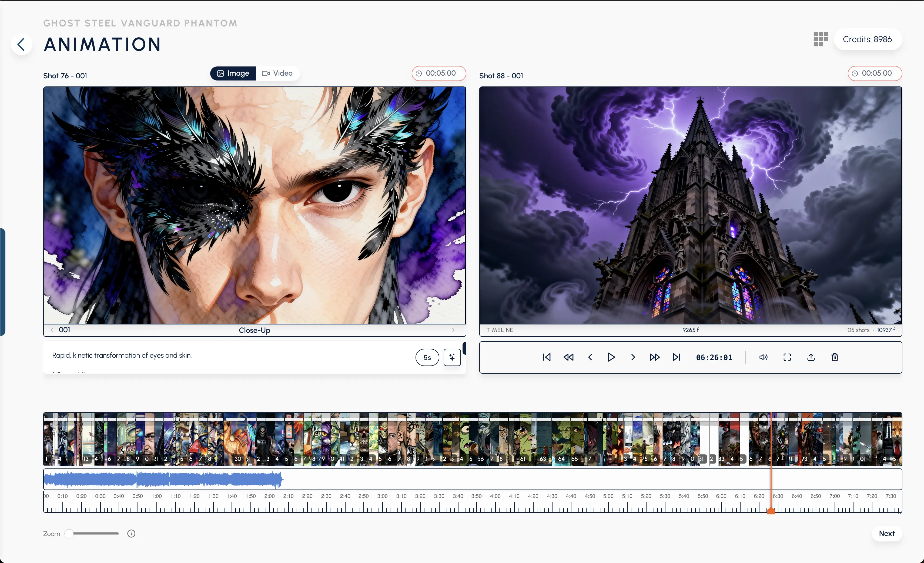The height and width of the screenshot is (563, 924).
Task: Click the Shot 88 cathedral preview
Action: (x=690, y=205)
